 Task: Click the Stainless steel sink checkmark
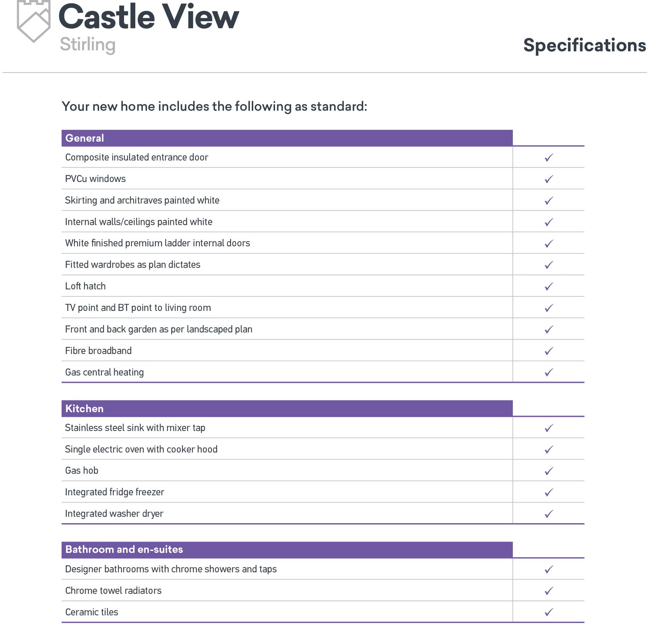(548, 428)
